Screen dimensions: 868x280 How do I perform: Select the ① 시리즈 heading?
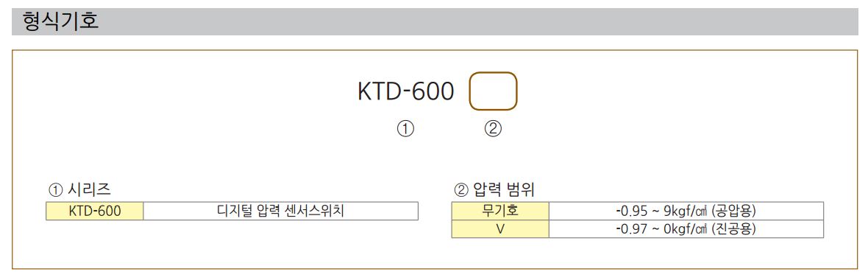(79, 189)
